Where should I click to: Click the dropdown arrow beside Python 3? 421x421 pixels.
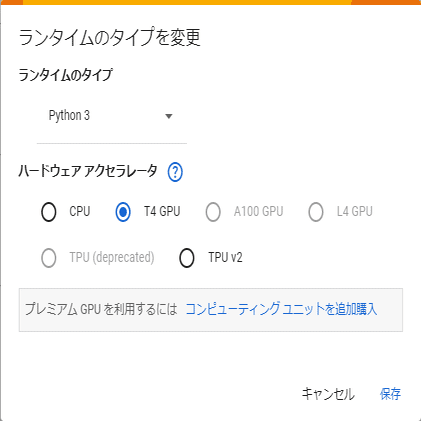169,116
